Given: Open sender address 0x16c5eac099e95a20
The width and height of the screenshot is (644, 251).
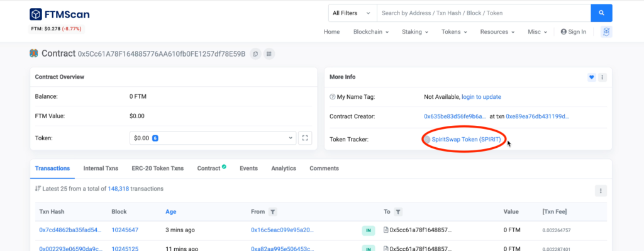Looking at the screenshot, I should (282, 230).
